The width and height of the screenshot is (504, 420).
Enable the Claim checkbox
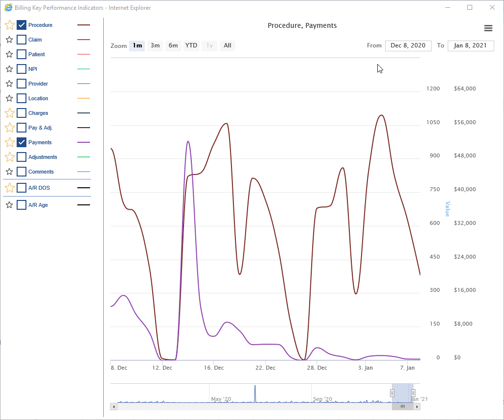pyautogui.click(x=22, y=40)
